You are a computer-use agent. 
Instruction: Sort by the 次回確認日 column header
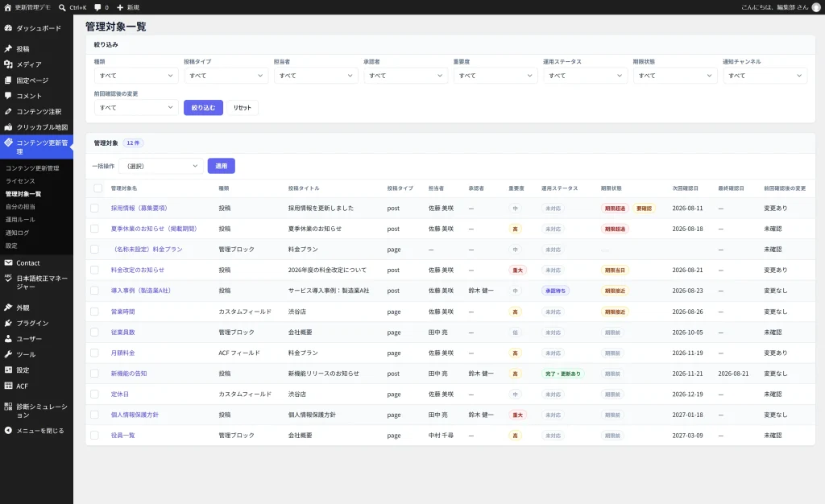tap(686, 188)
